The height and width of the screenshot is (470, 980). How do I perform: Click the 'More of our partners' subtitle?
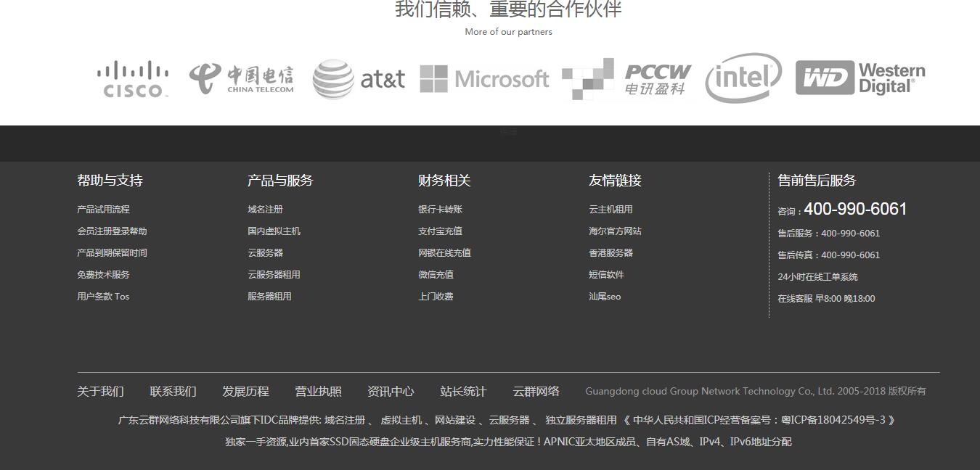click(x=508, y=32)
